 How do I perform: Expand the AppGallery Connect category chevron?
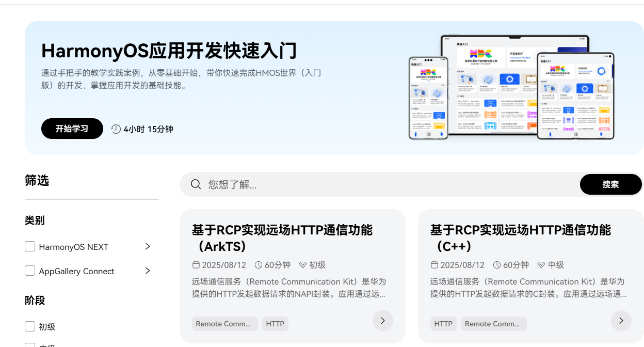pyautogui.click(x=148, y=271)
